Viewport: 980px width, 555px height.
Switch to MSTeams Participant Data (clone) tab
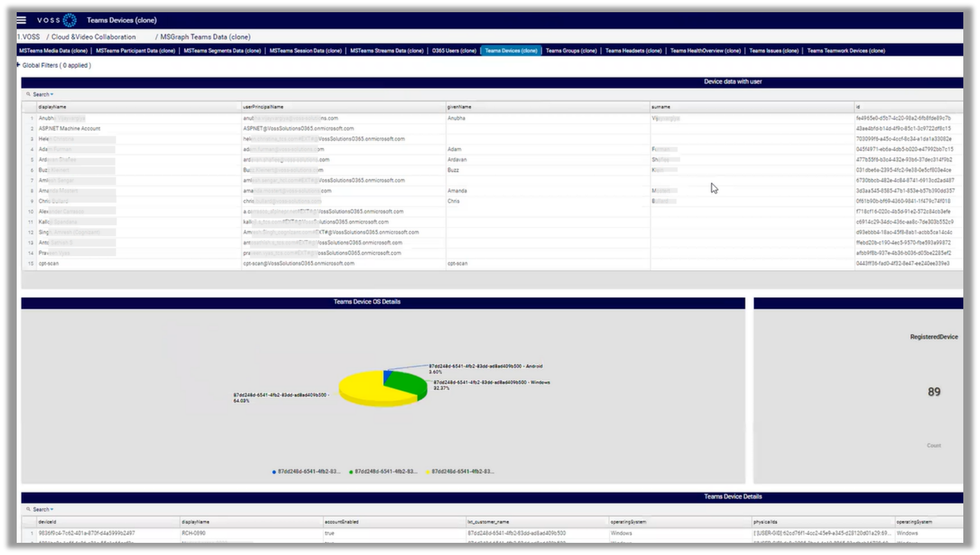click(x=136, y=51)
